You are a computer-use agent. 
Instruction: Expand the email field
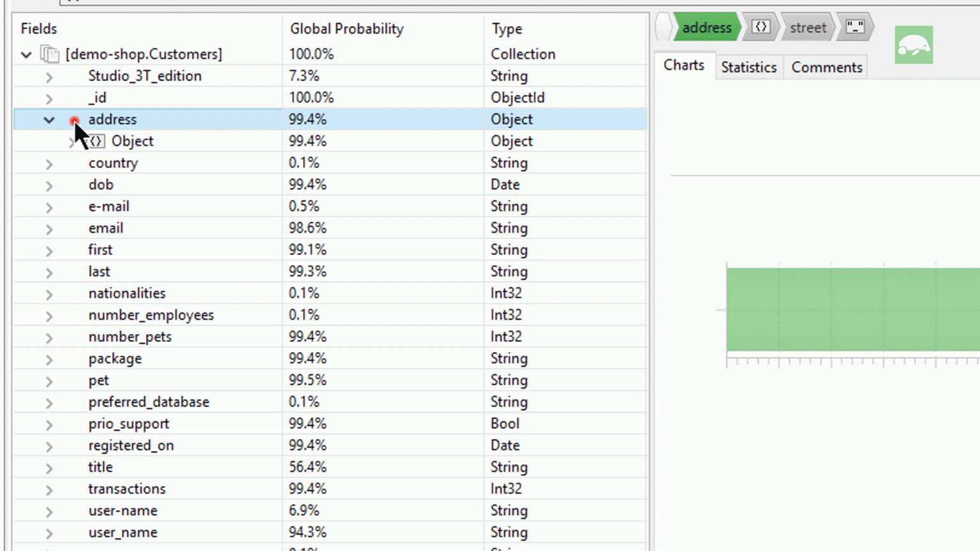[49, 229]
